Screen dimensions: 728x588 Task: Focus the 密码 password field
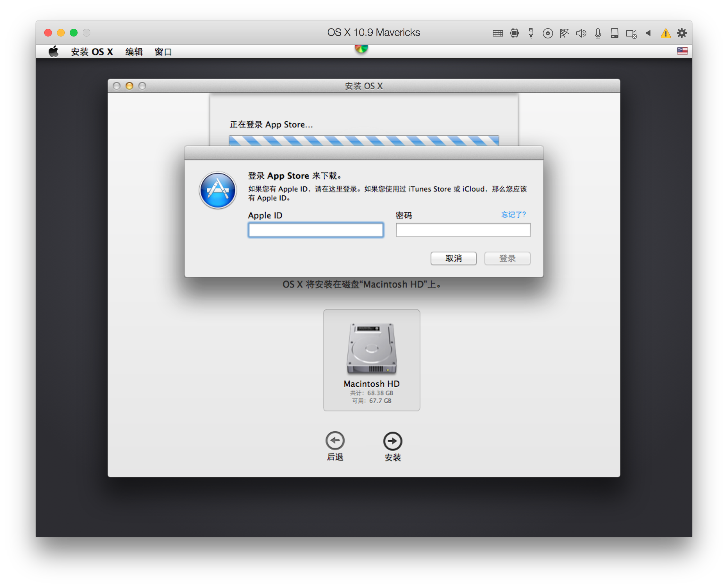pyautogui.click(x=463, y=230)
